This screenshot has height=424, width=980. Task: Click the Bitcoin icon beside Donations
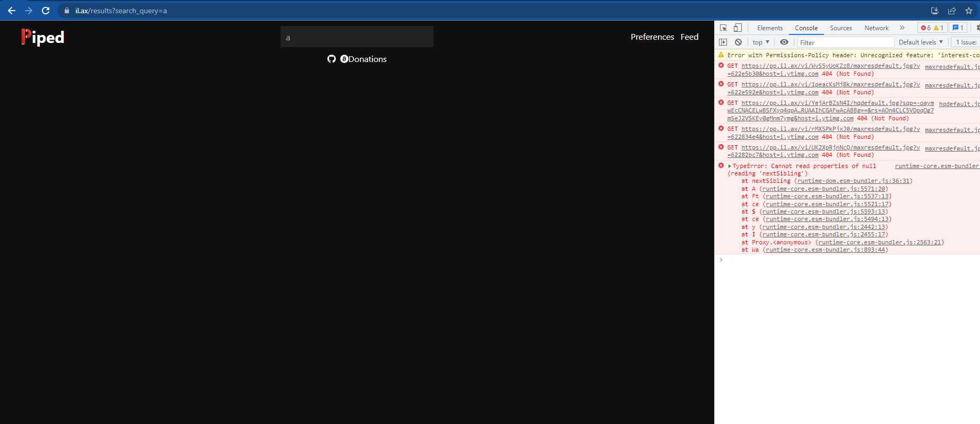[x=344, y=59]
